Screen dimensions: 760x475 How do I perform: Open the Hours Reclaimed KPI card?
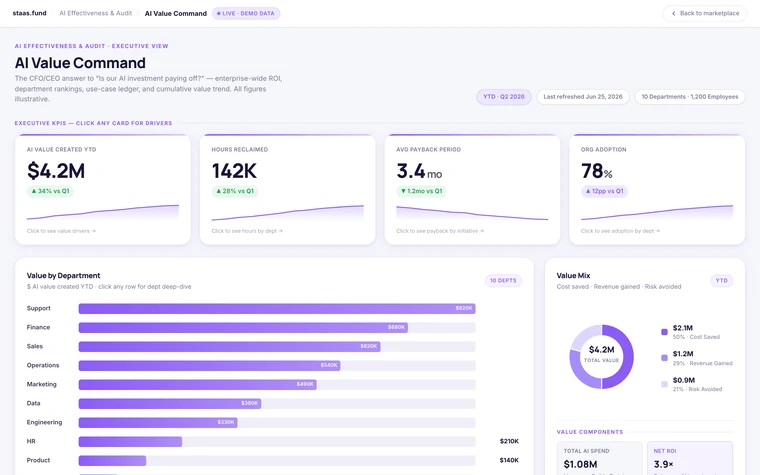[287, 190]
